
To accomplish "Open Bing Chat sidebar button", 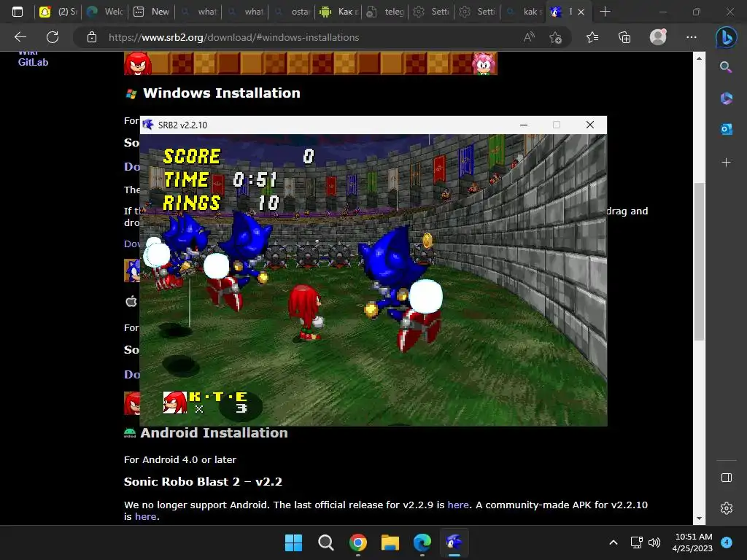I will coord(726,38).
